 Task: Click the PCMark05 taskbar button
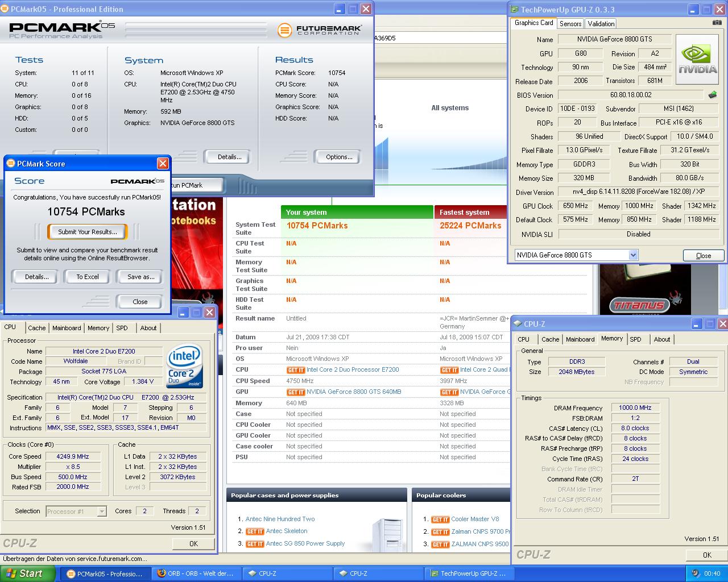click(106, 573)
